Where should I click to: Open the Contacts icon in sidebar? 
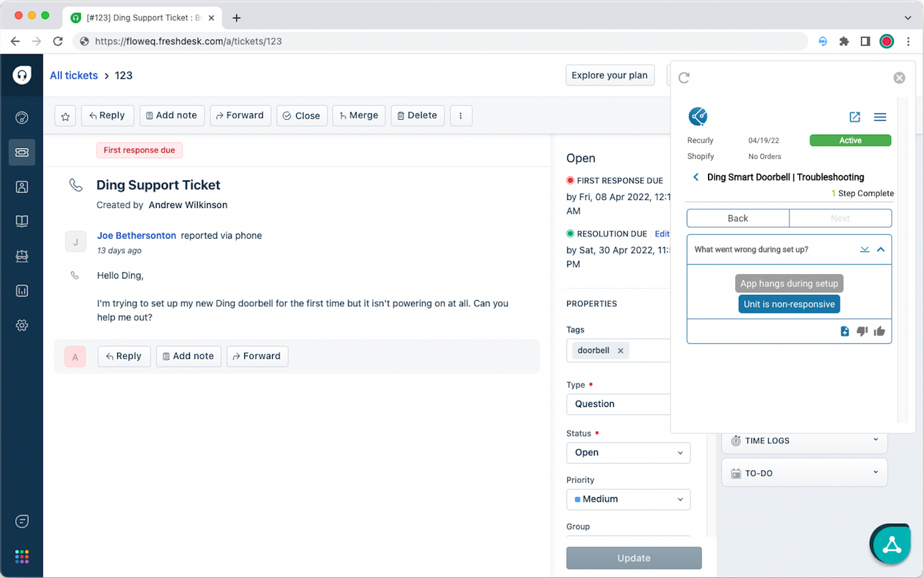22,187
